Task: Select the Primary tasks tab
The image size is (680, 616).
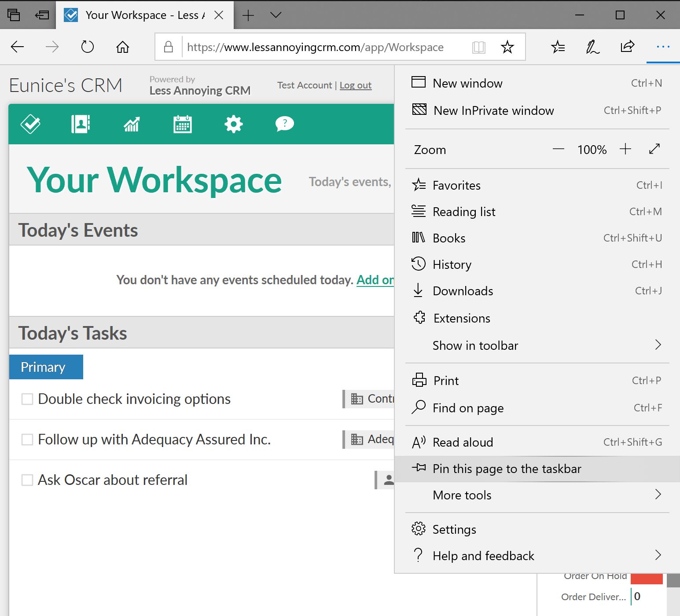Action: (46, 367)
